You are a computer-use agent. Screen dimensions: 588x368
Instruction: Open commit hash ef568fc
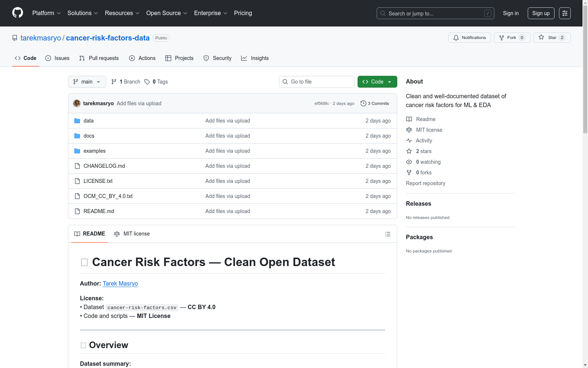(x=322, y=103)
